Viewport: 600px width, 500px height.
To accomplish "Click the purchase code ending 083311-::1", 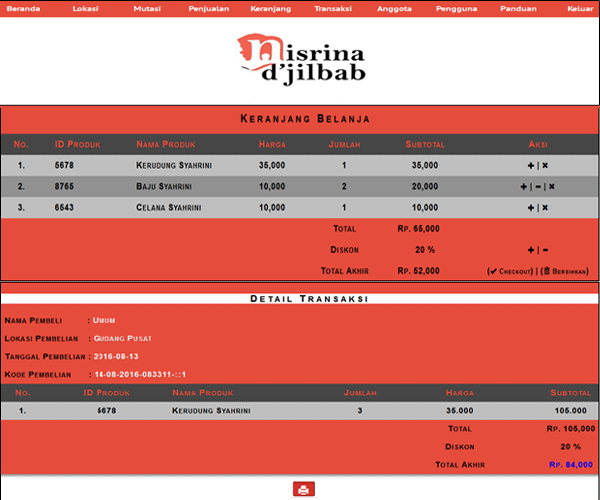I will tap(140, 375).
